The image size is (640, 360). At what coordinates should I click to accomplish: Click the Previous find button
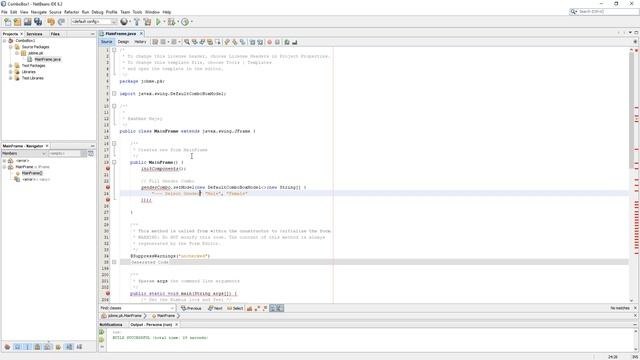pos(191,309)
